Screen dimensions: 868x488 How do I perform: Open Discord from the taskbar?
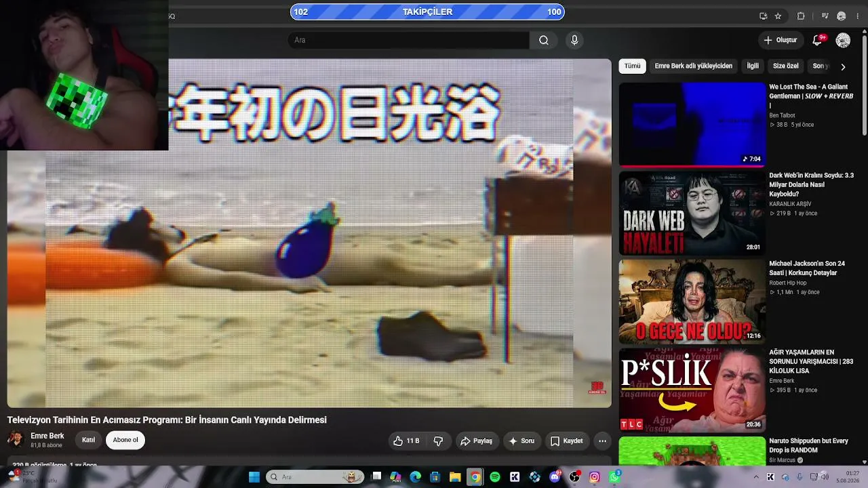pyautogui.click(x=555, y=477)
